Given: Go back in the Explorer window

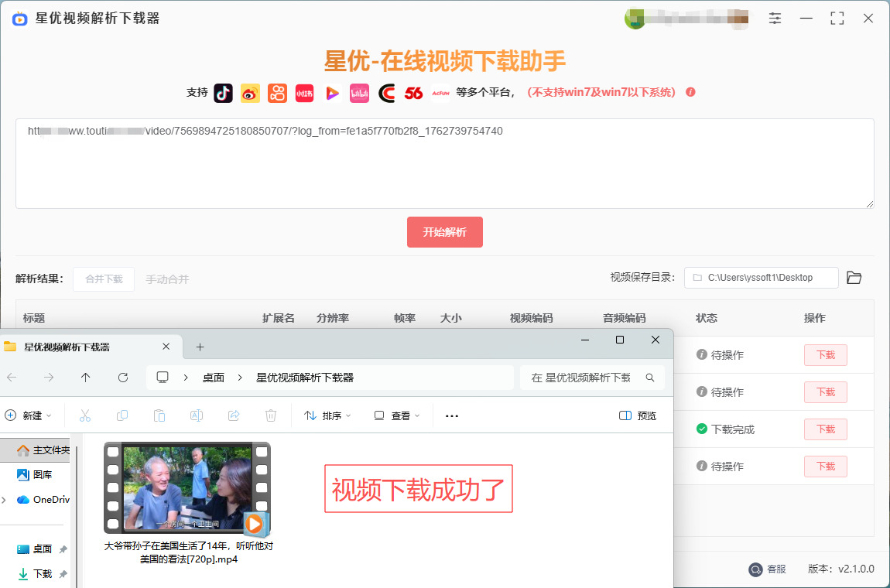Looking at the screenshot, I should point(12,378).
